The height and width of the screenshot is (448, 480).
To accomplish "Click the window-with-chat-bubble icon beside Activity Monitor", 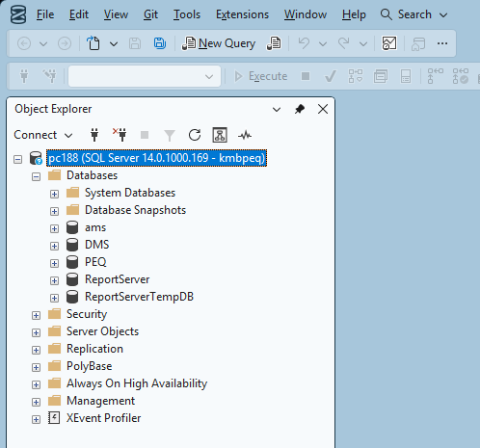I will coord(418,43).
